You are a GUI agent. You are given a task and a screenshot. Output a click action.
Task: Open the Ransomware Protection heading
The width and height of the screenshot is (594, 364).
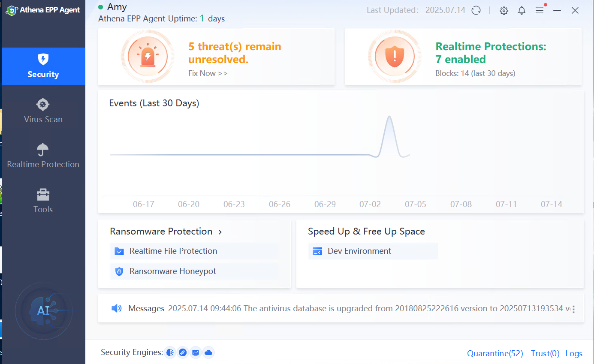(161, 232)
